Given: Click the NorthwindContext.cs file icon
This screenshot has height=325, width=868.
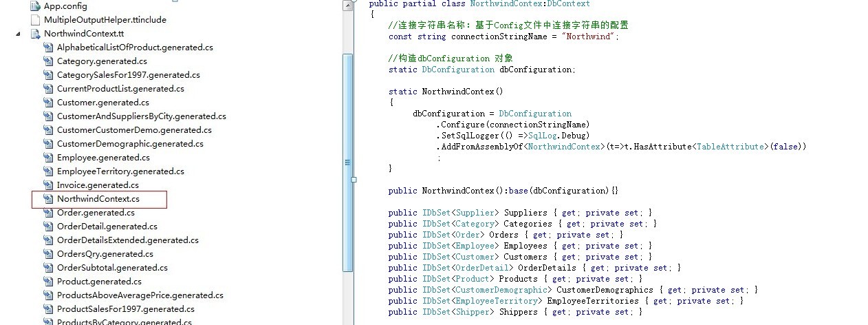Looking at the screenshot, I should pos(48,199).
